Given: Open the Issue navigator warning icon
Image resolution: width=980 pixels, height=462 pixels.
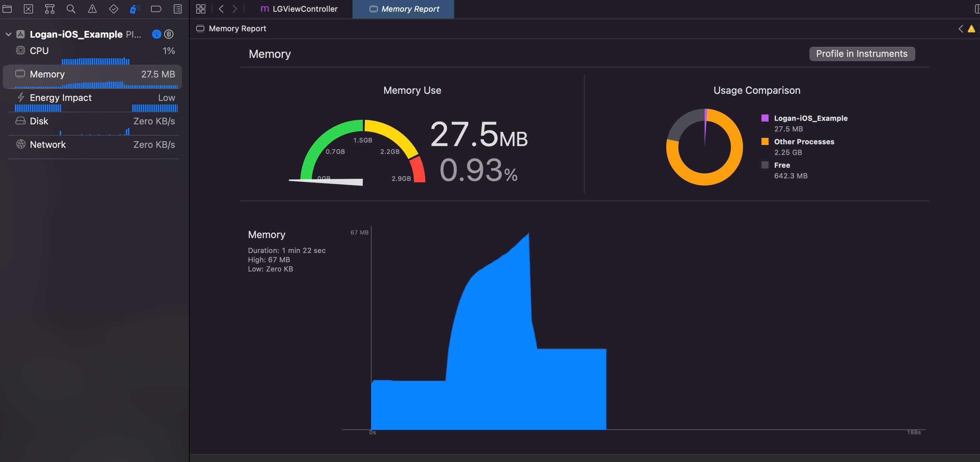Looking at the screenshot, I should pyautogui.click(x=92, y=9).
